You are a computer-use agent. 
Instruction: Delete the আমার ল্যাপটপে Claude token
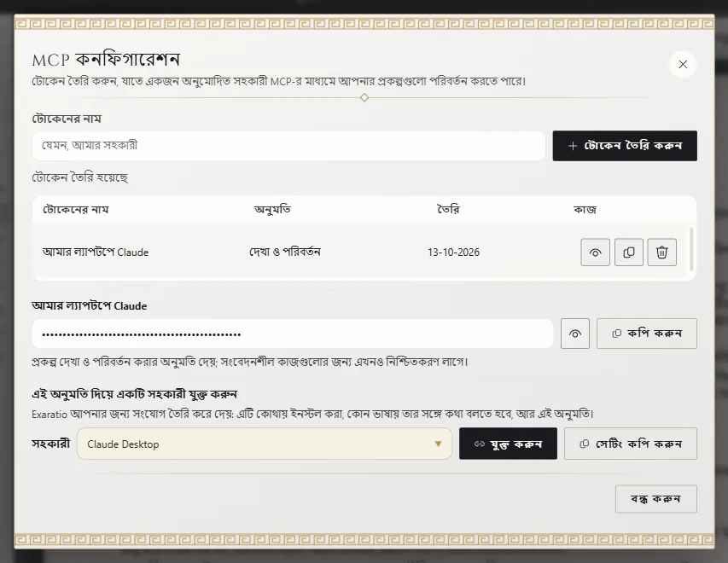pyautogui.click(x=662, y=252)
